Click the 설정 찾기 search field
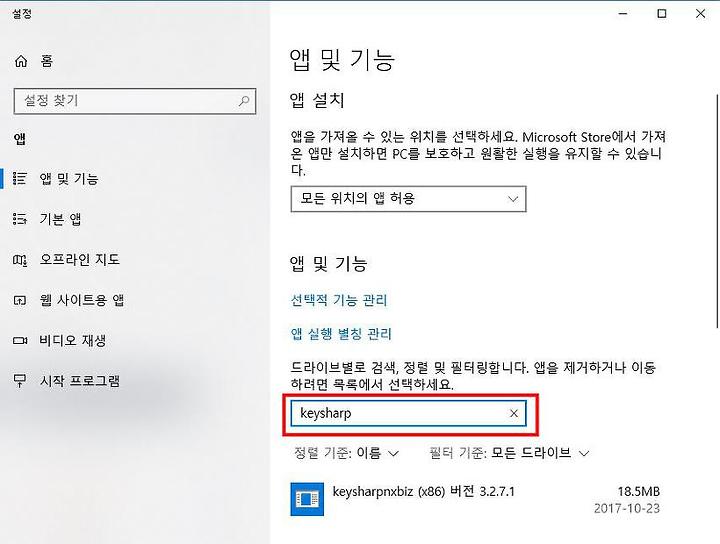Viewport: 720px width, 544px height. tap(135, 101)
